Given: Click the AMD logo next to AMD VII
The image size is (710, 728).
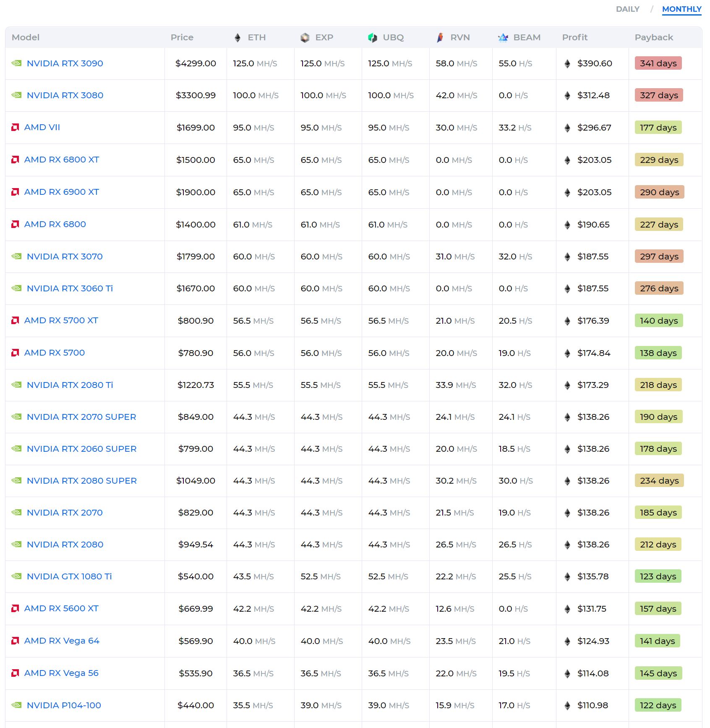Looking at the screenshot, I should click(16, 127).
